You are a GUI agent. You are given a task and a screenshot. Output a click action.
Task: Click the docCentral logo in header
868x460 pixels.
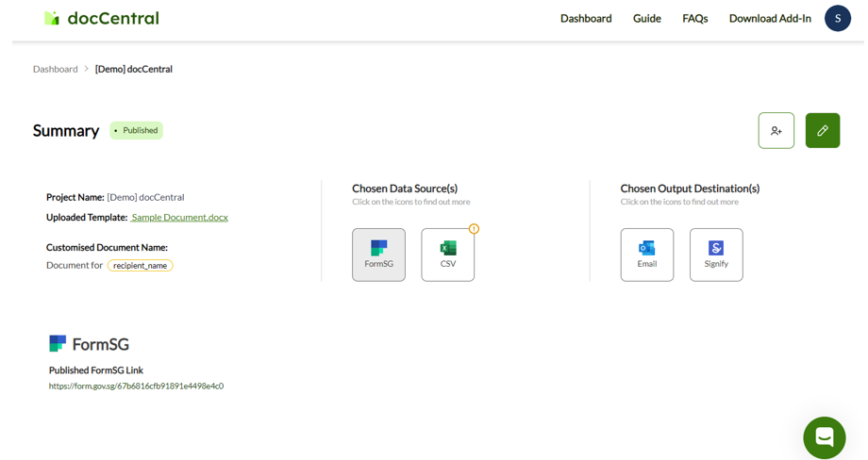click(x=101, y=18)
